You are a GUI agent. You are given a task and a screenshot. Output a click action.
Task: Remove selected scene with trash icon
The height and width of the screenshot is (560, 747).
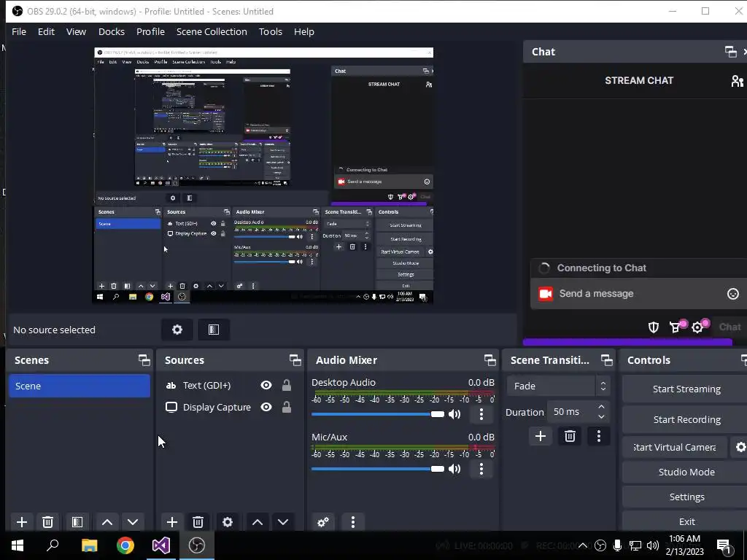pyautogui.click(x=47, y=522)
